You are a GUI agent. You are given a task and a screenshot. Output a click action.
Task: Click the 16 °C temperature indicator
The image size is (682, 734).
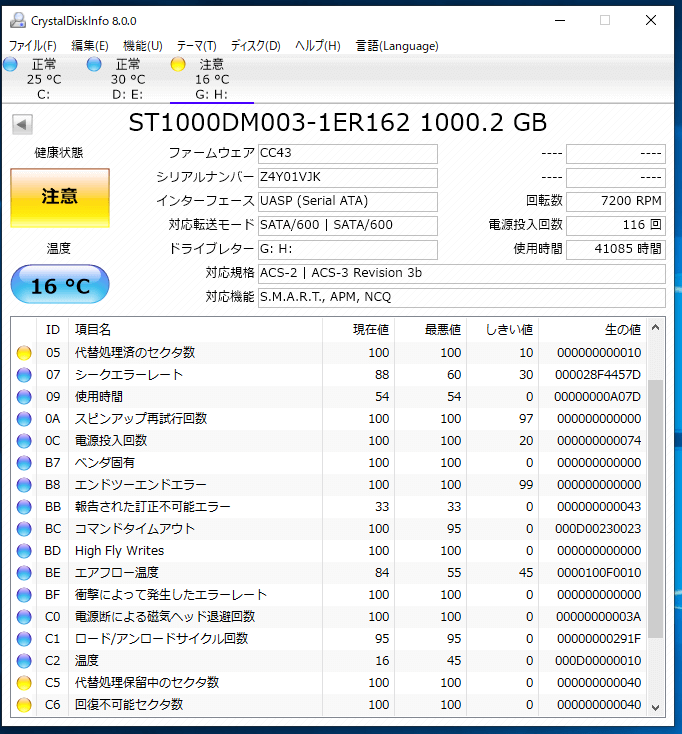pos(60,285)
